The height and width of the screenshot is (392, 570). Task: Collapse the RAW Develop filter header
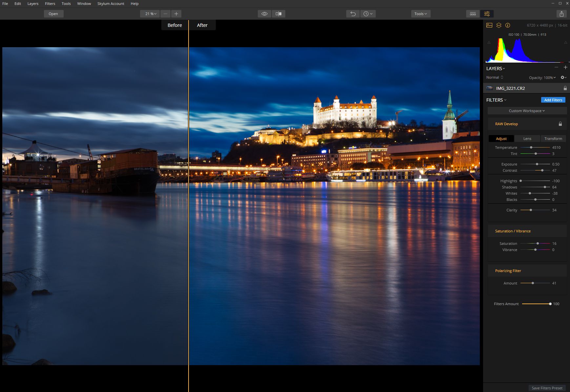point(506,124)
